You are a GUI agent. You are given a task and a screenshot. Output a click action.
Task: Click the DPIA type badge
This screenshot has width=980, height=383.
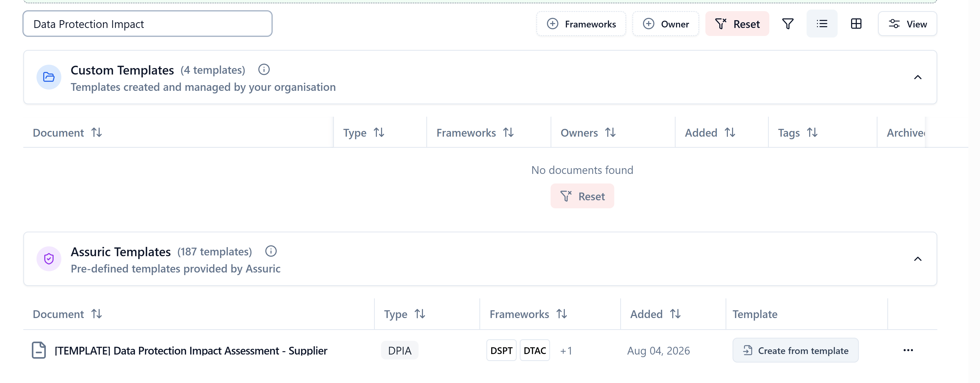[x=400, y=350]
